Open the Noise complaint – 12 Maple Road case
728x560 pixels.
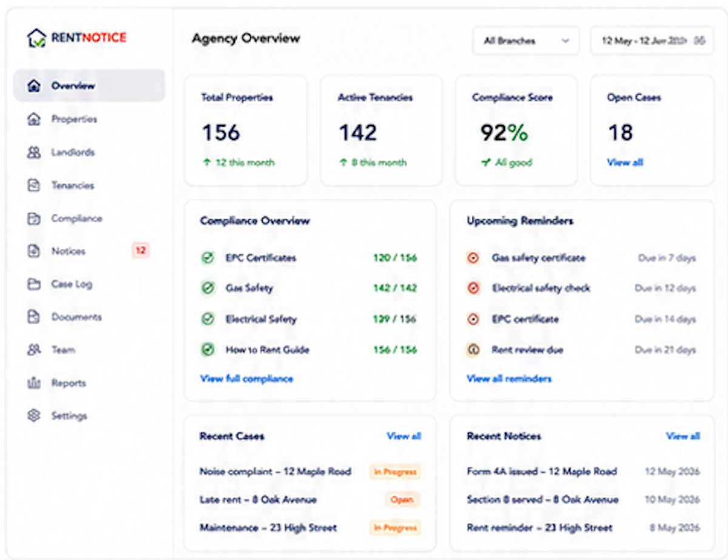(275, 471)
